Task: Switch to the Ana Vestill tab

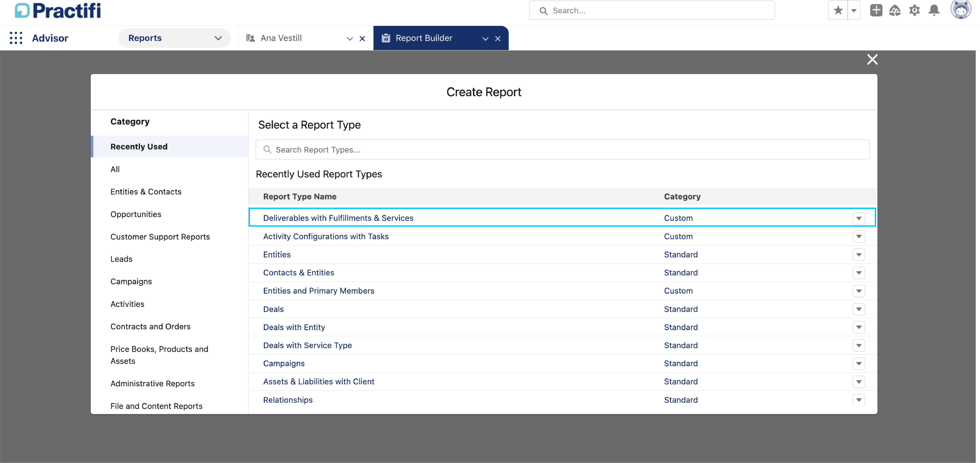Action: pos(281,38)
